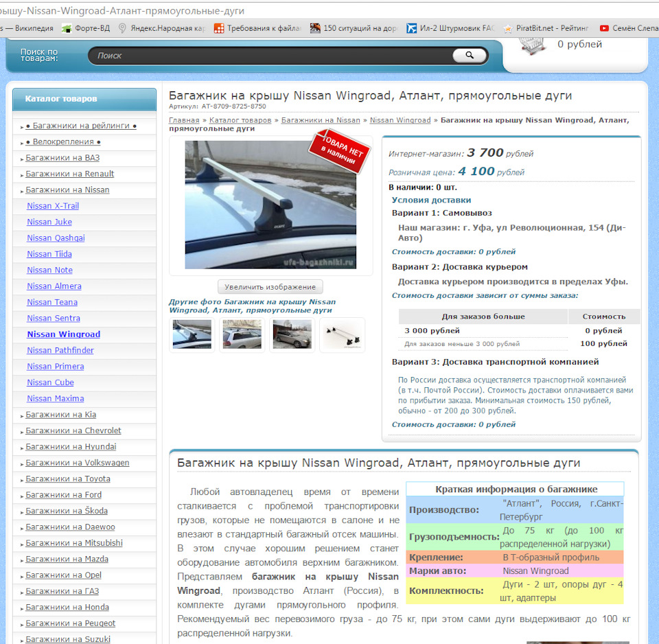
Task: Open Nissan Almera sidebar link
Action: click(54, 286)
